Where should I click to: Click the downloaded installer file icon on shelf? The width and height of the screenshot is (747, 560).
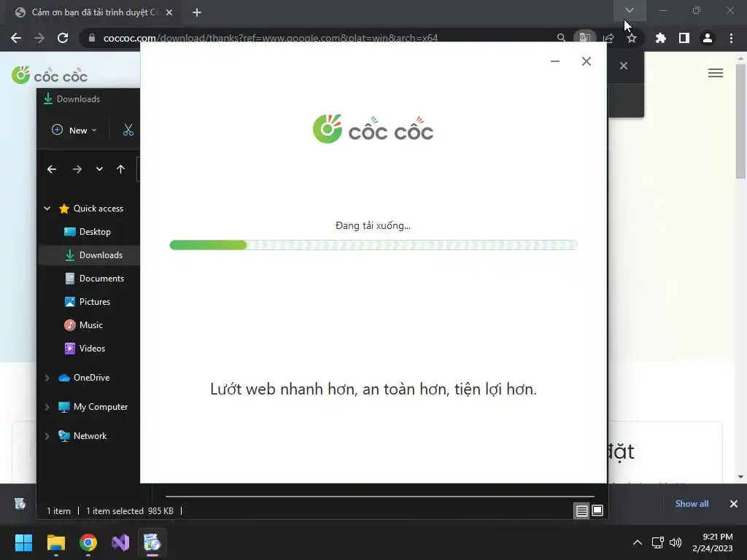[x=20, y=503]
